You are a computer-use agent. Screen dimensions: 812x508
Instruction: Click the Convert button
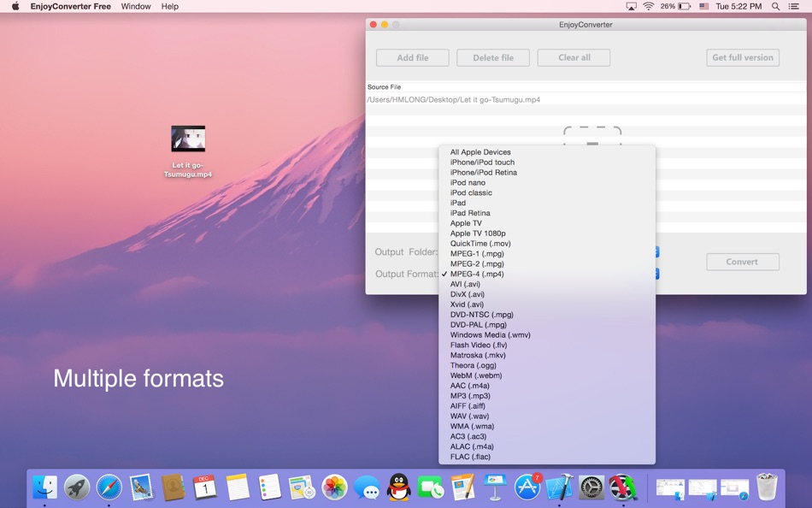(742, 262)
